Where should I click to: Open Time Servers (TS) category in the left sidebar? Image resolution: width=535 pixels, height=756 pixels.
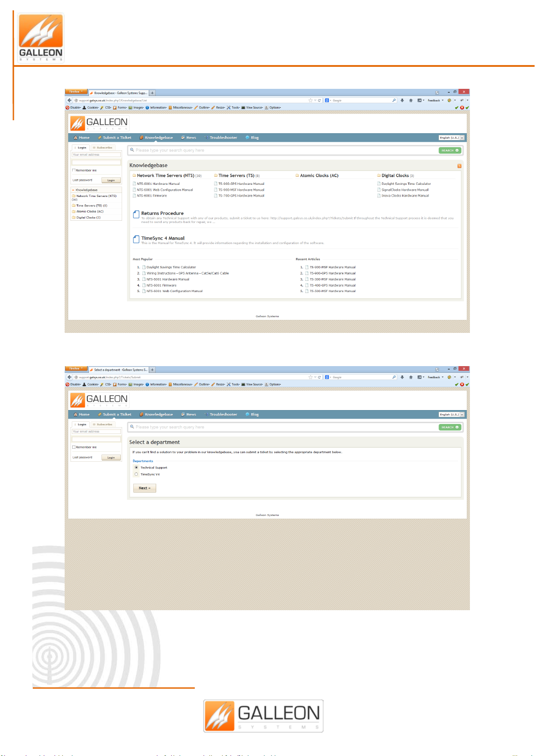click(92, 205)
